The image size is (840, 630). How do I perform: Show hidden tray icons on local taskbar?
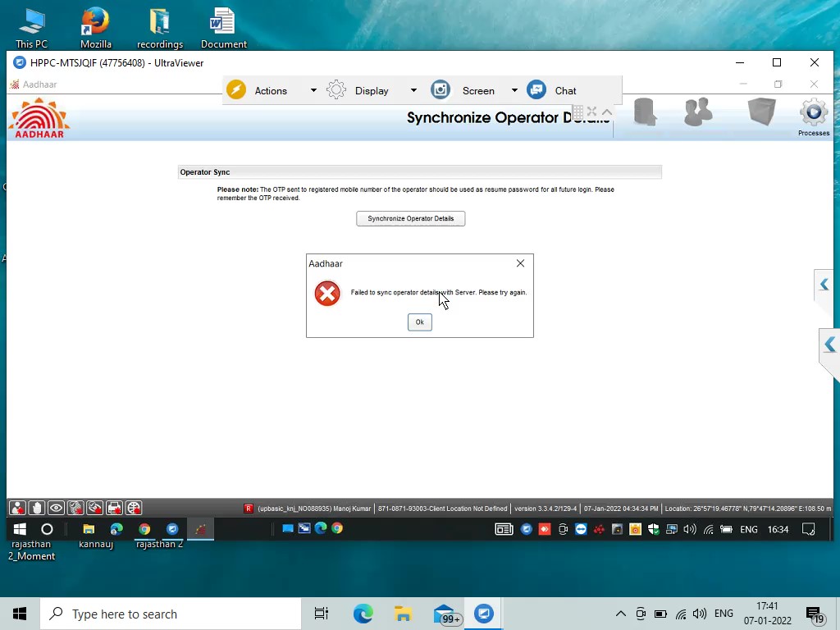[620, 614]
